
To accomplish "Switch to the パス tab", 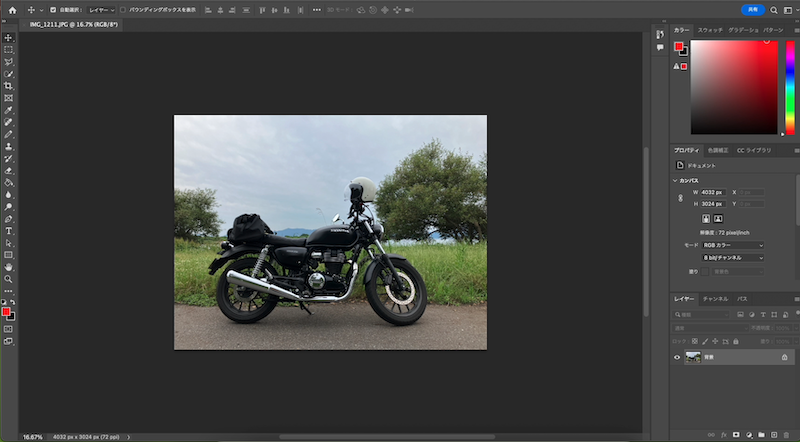I will pyautogui.click(x=742, y=299).
